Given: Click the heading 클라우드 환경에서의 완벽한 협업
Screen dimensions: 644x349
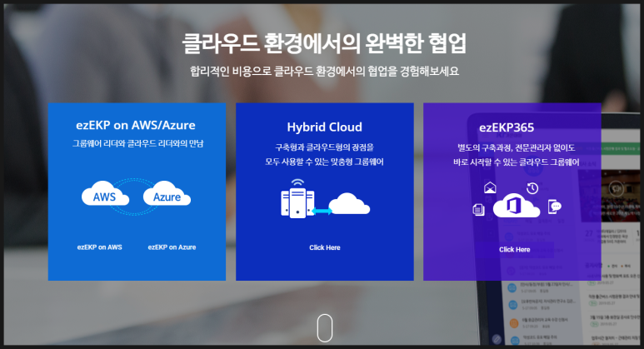Looking at the screenshot, I should coord(324,43).
